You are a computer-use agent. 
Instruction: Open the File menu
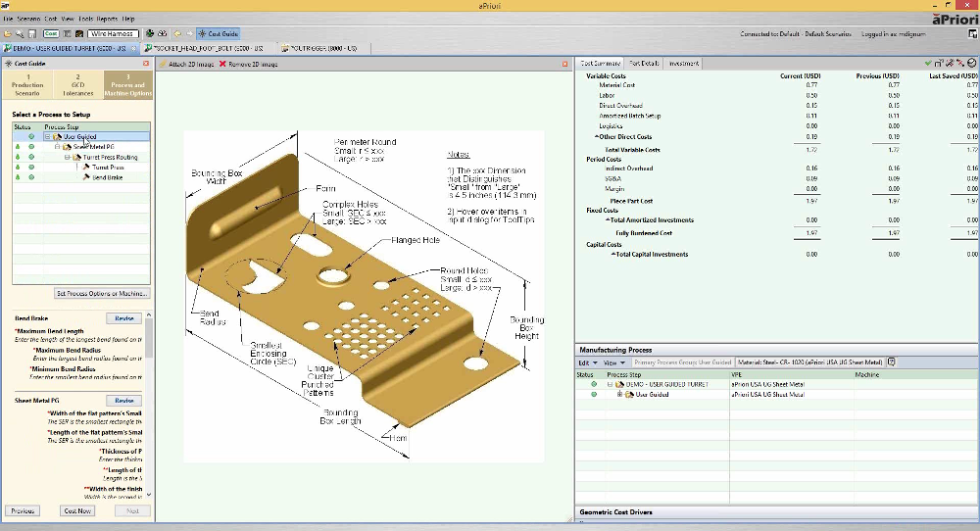(x=8, y=19)
